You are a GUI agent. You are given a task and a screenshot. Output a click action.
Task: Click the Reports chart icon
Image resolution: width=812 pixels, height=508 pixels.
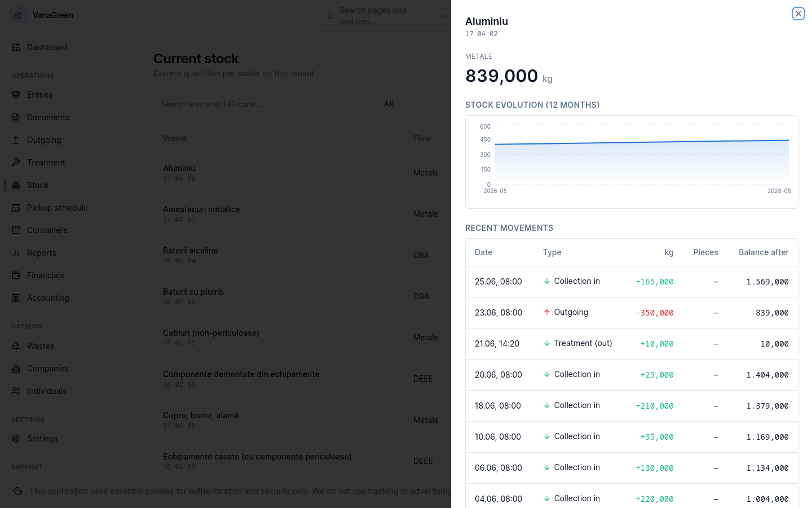[x=16, y=253]
